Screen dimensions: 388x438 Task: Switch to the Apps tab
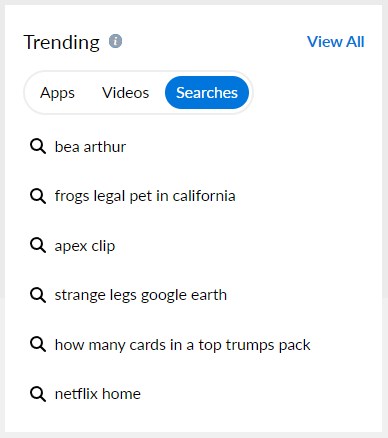(x=57, y=93)
